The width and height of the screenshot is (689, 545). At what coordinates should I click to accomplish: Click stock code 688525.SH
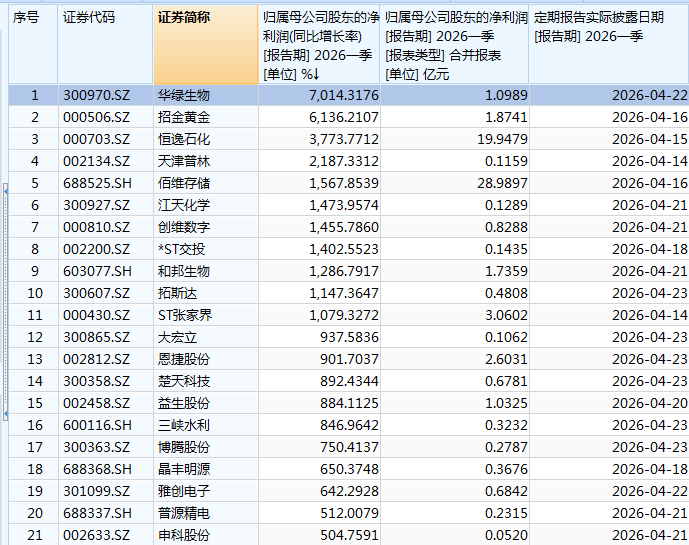96,184
